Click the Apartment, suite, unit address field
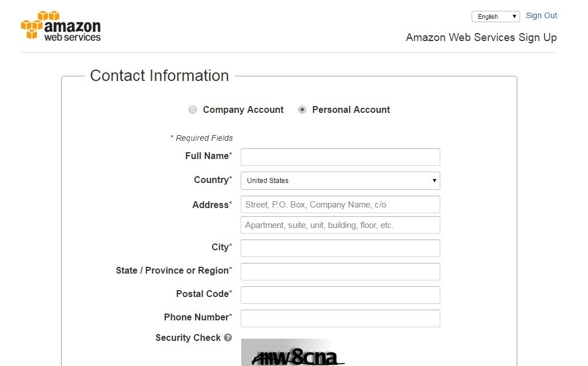 pos(340,225)
